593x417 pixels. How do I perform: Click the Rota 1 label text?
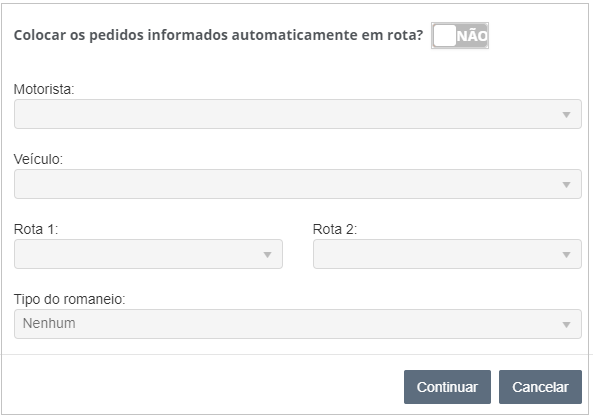tap(36, 229)
